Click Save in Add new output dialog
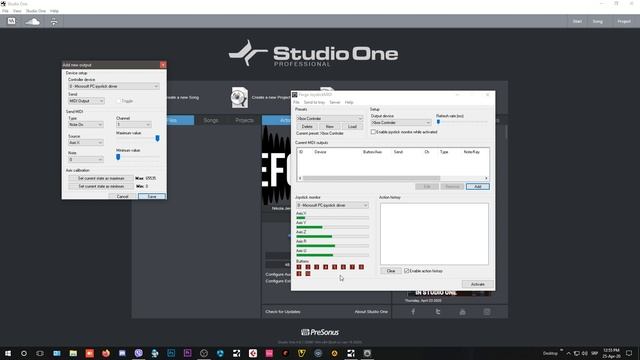Viewport: 640px width, 360px height. click(152, 196)
